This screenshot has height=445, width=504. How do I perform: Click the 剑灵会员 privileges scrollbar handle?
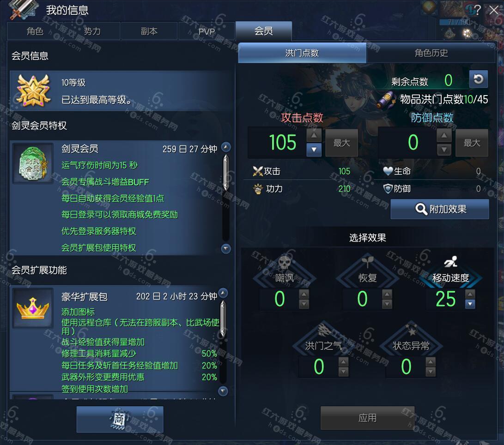[226, 173]
